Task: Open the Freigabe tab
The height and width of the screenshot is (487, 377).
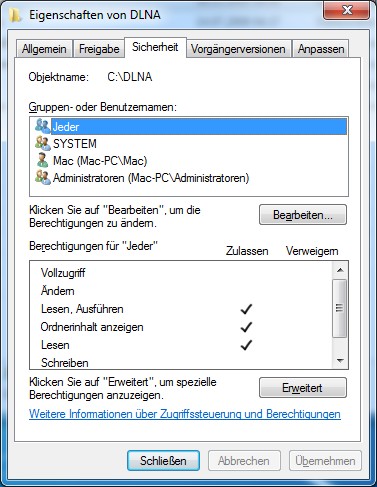Action: tap(99, 49)
